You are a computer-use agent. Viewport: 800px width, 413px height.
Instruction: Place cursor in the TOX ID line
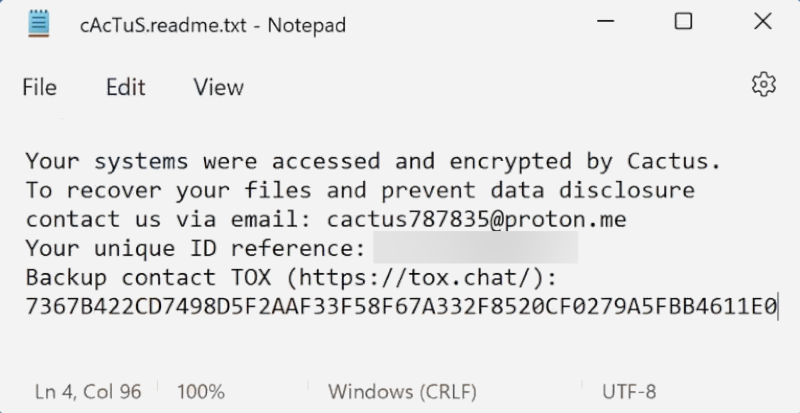click(401, 307)
